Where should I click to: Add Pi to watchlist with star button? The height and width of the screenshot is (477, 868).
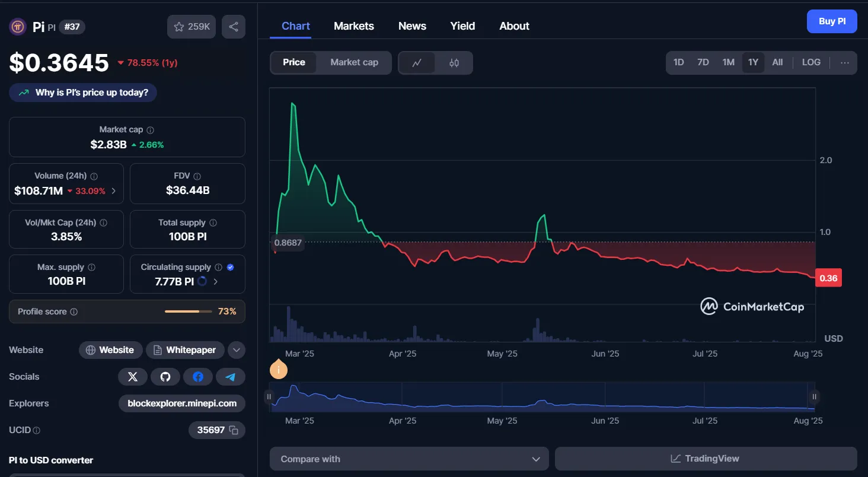coord(192,27)
